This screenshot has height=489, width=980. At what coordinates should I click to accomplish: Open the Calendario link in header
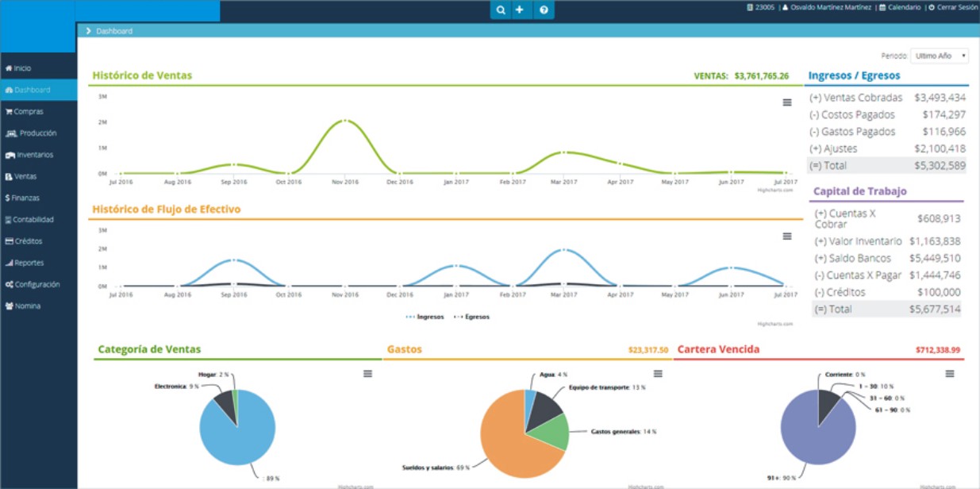900,7
